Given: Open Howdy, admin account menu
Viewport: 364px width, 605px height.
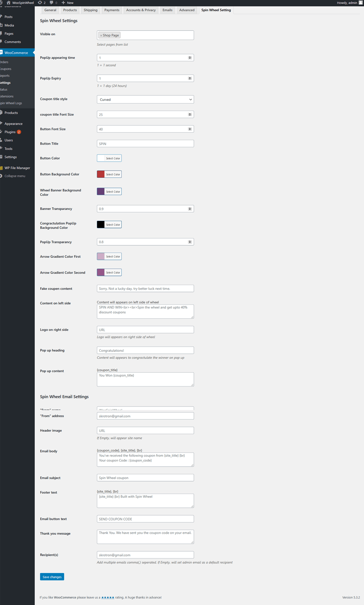Looking at the screenshot, I should tap(349, 3).
